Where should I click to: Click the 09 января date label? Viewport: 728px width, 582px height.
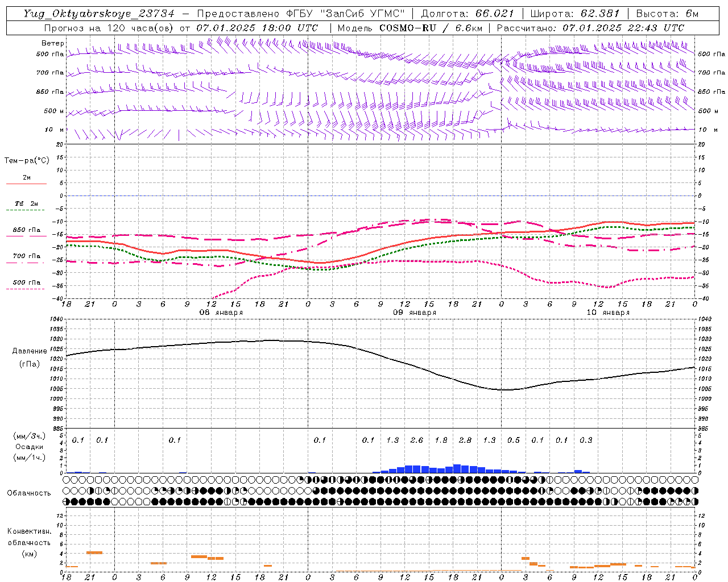point(415,313)
